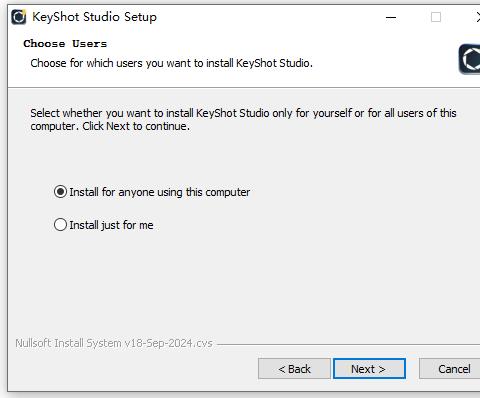Click the "KeyShot Studio Setup" title text
The height and width of the screenshot is (398, 480).
point(94,17)
